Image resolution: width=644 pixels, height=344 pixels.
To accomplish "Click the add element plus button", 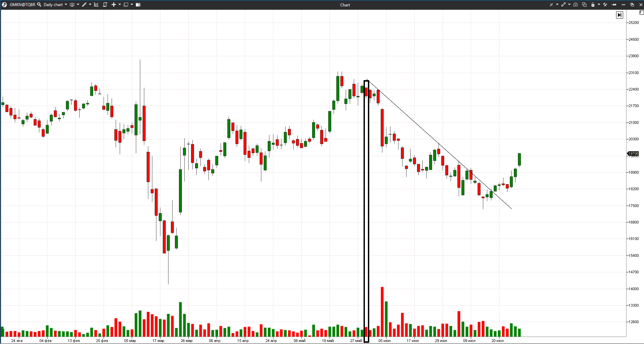I will coord(114,4).
